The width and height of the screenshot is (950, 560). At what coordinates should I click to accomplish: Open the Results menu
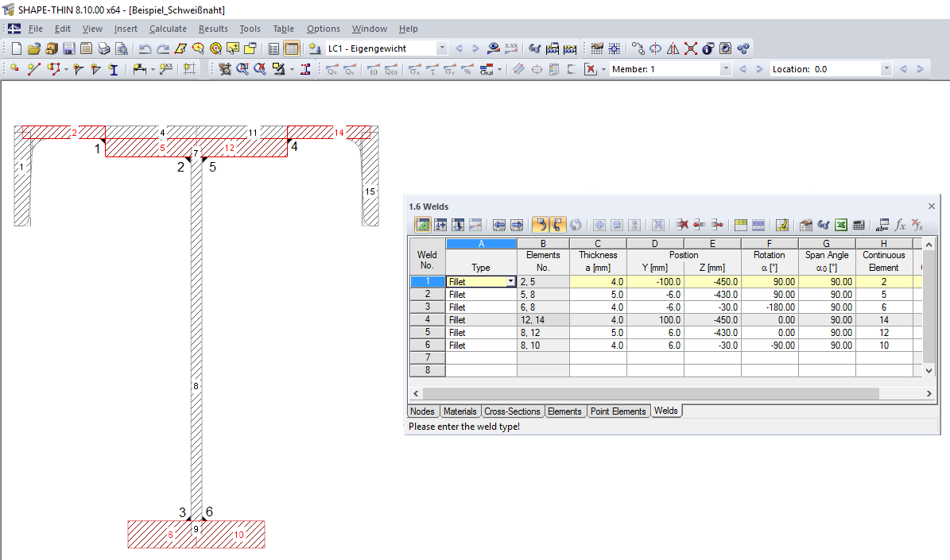(x=211, y=29)
